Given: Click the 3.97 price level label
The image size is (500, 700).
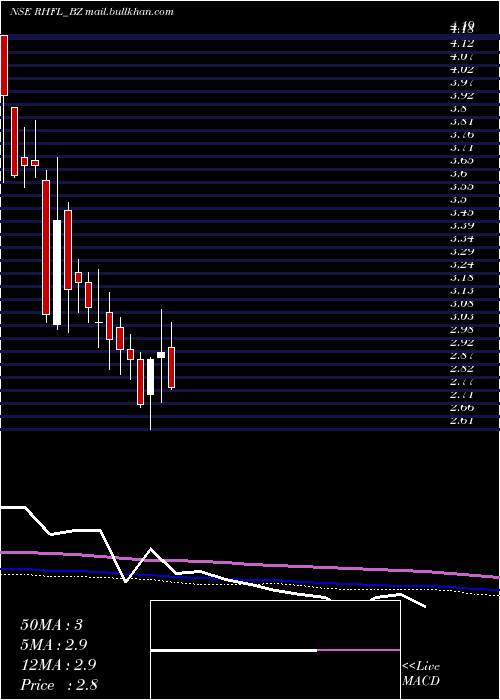Looking at the screenshot, I should tap(462, 82).
